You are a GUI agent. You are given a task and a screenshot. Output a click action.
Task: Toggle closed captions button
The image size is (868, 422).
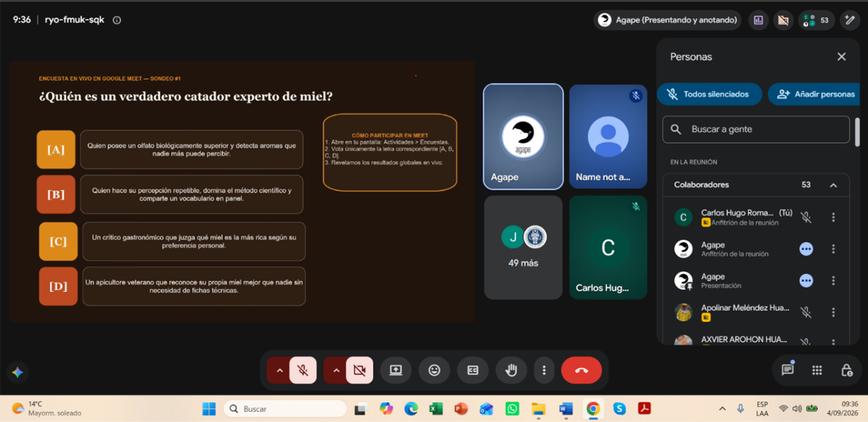472,370
